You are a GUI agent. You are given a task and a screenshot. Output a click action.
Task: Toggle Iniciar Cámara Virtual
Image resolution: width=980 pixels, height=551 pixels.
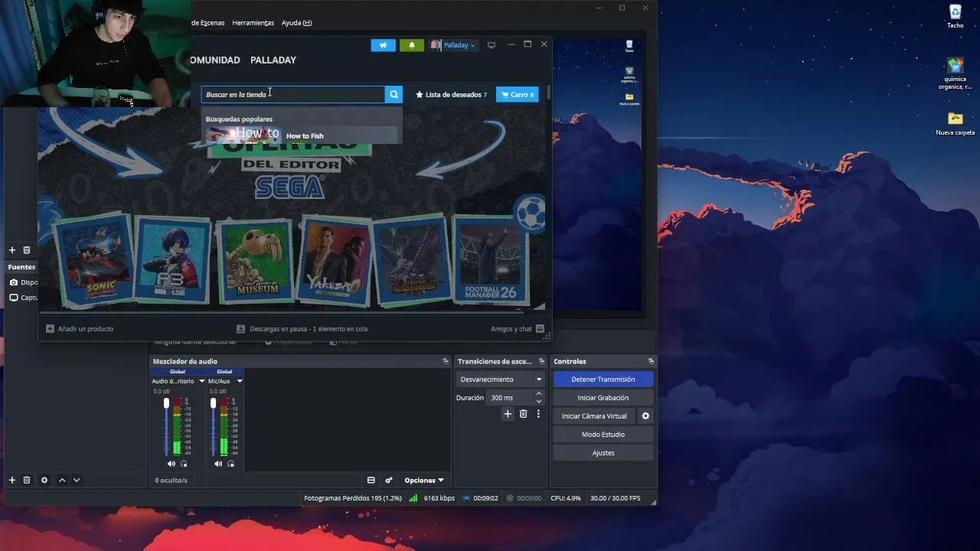594,416
